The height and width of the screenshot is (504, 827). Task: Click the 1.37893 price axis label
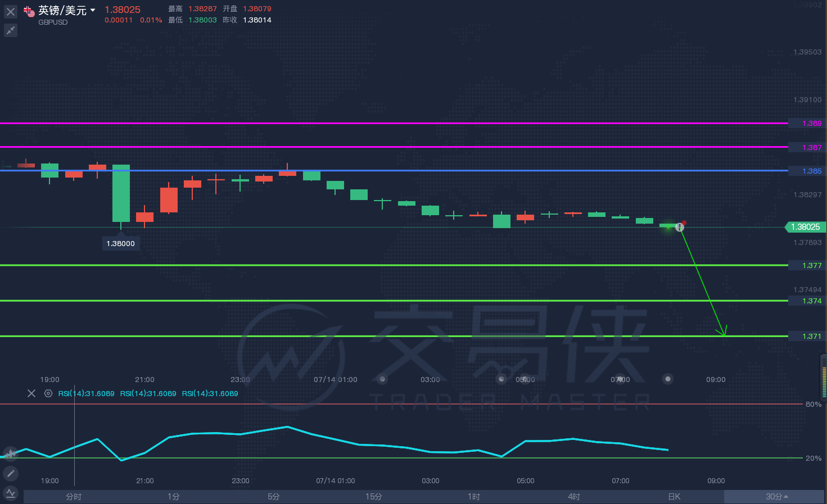tap(807, 242)
